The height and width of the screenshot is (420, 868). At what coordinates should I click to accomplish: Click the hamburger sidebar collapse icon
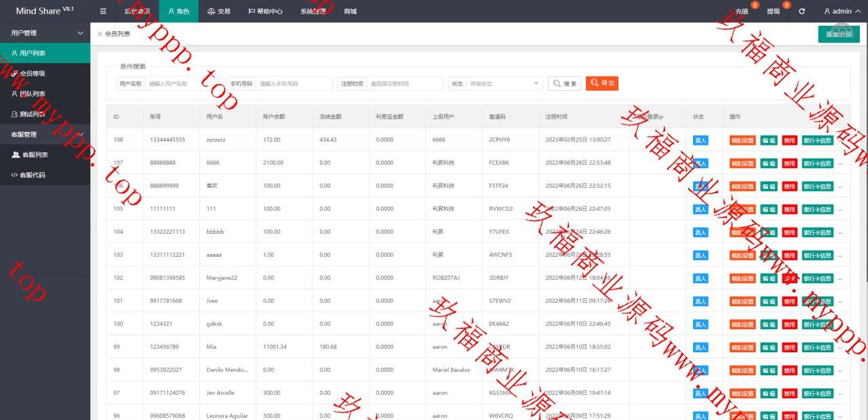point(103,12)
